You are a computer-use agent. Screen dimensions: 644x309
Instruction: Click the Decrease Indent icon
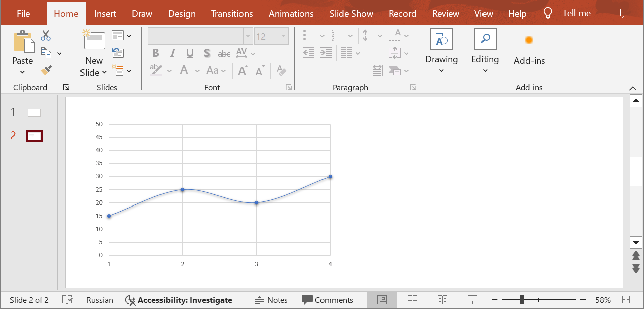(x=309, y=53)
